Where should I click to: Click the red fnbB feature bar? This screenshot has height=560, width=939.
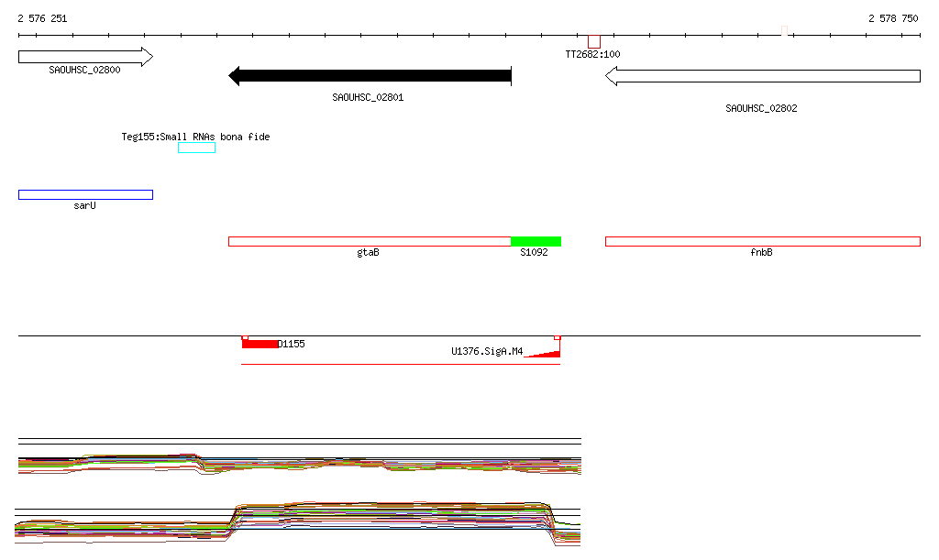coord(762,242)
